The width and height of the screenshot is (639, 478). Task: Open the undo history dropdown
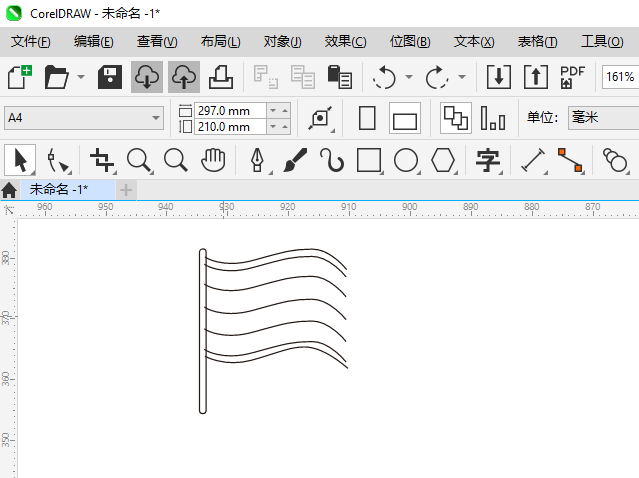(x=409, y=77)
